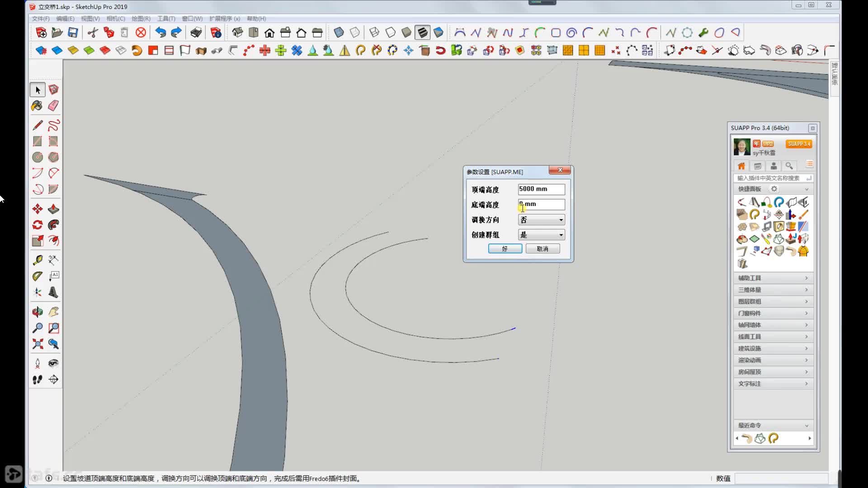Expand 辅助工具 section in SUAPP panel
The width and height of the screenshot is (868, 488).
(773, 278)
